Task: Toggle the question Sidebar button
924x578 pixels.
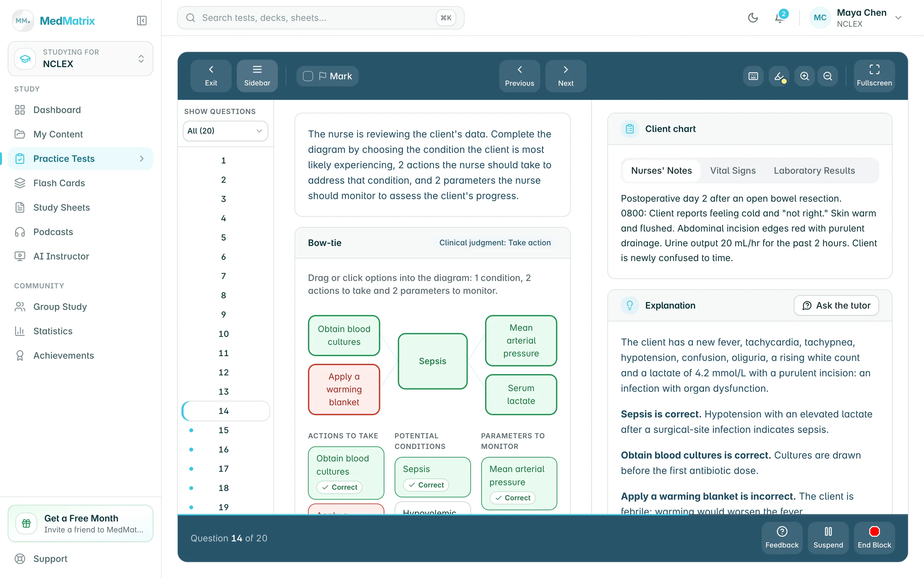Action: point(257,76)
